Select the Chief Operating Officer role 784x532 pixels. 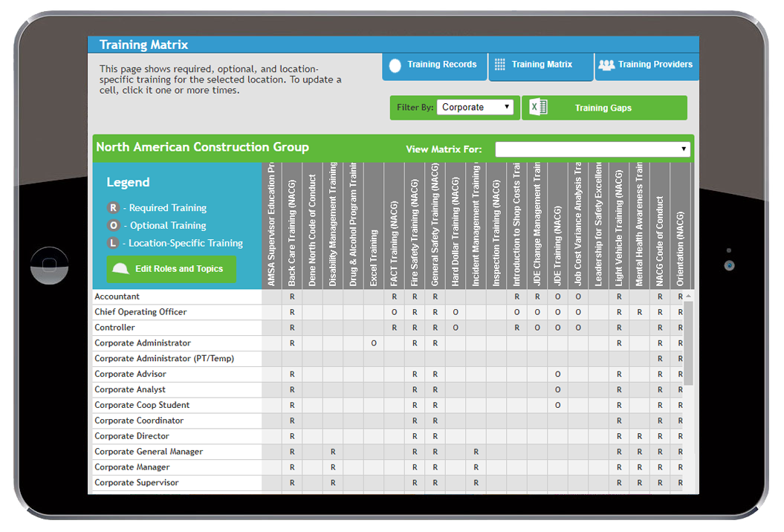pyautogui.click(x=177, y=312)
